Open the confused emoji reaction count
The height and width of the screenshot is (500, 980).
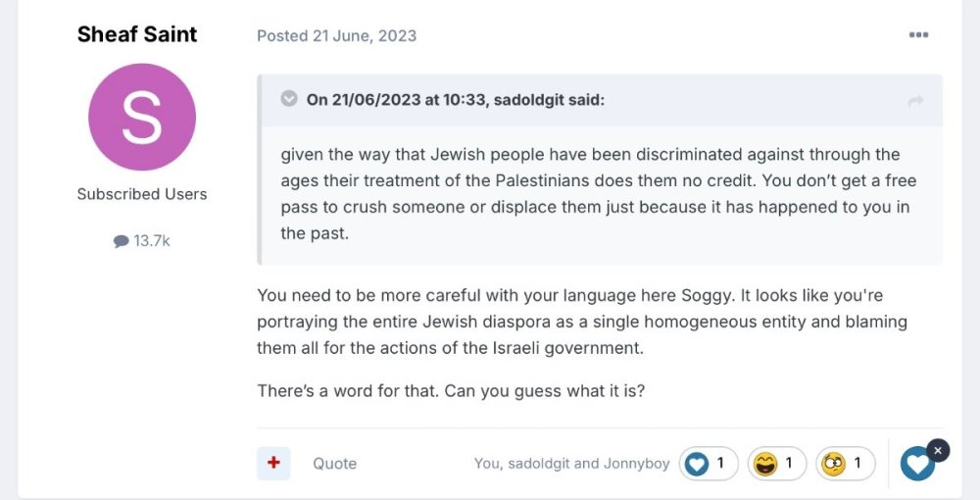845,463
